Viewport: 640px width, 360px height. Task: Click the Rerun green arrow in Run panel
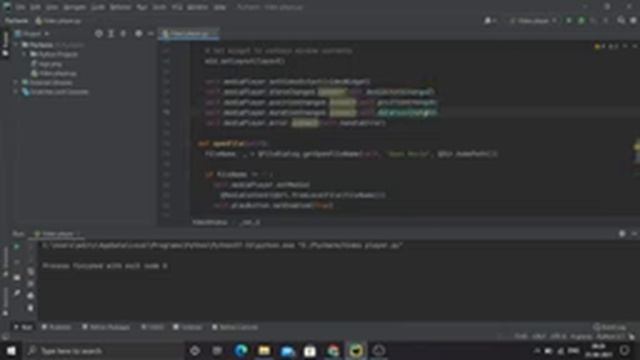(17, 247)
